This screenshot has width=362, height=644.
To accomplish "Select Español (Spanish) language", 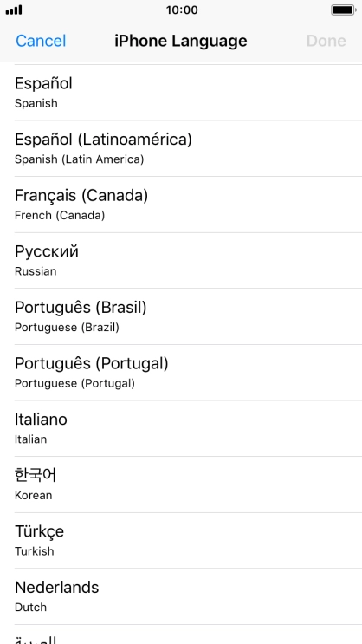I will point(181,93).
